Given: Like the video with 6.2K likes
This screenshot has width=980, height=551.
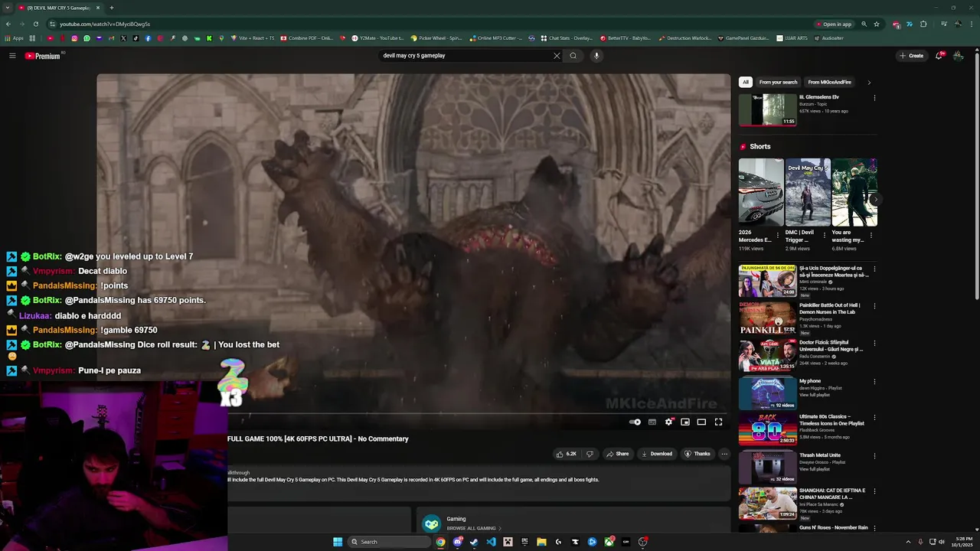Looking at the screenshot, I should pyautogui.click(x=567, y=454).
